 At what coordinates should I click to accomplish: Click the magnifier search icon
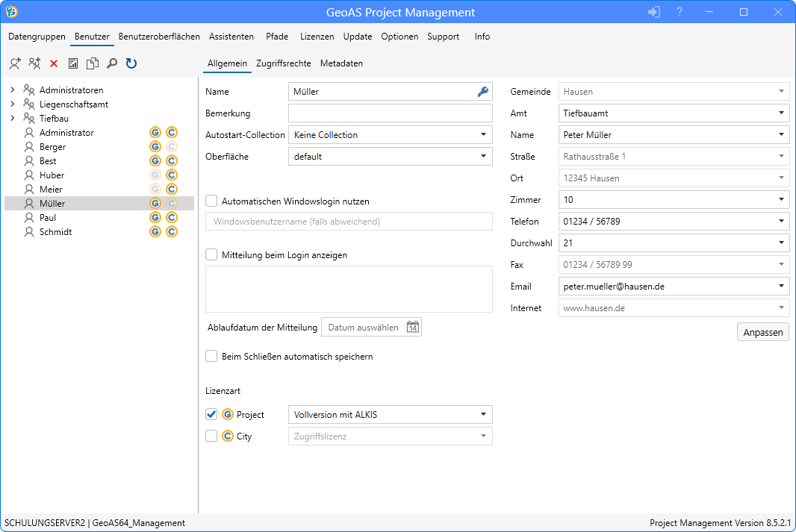112,64
